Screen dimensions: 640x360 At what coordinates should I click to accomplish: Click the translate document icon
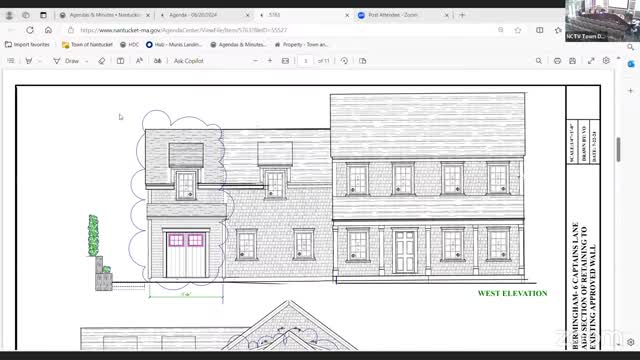pos(158,61)
